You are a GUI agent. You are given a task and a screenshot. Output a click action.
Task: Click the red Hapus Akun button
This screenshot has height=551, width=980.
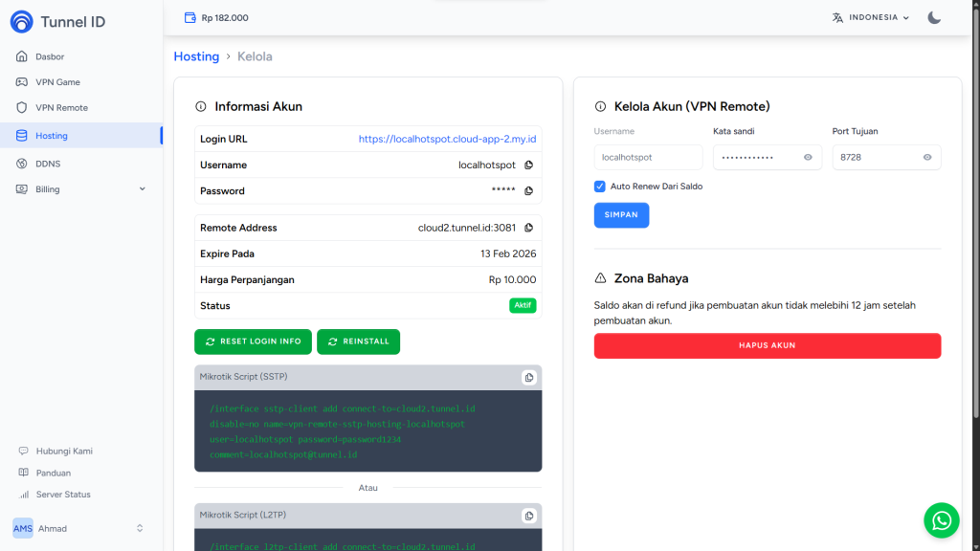tap(767, 345)
